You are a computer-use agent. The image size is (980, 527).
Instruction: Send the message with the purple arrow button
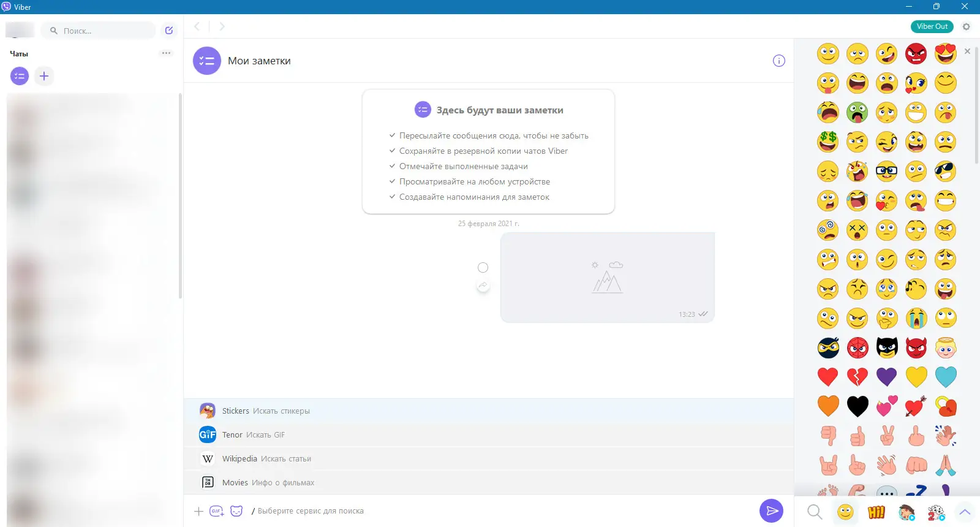tap(771, 510)
